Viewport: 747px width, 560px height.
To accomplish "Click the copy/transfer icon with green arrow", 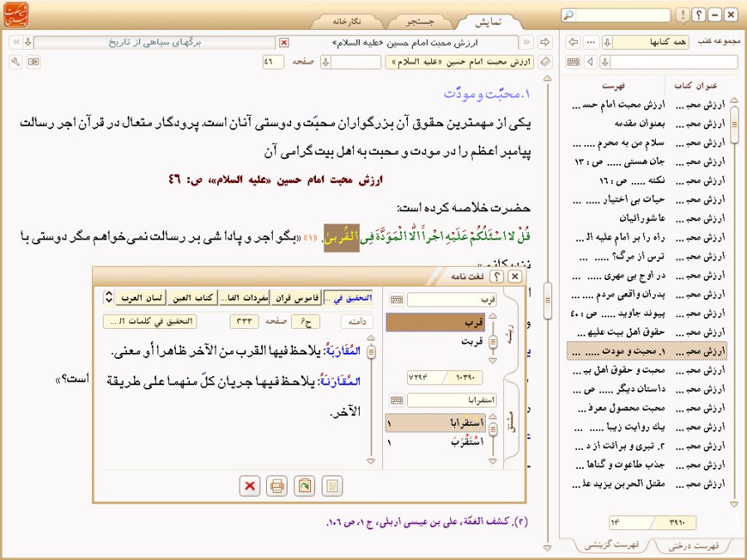I will [x=304, y=486].
